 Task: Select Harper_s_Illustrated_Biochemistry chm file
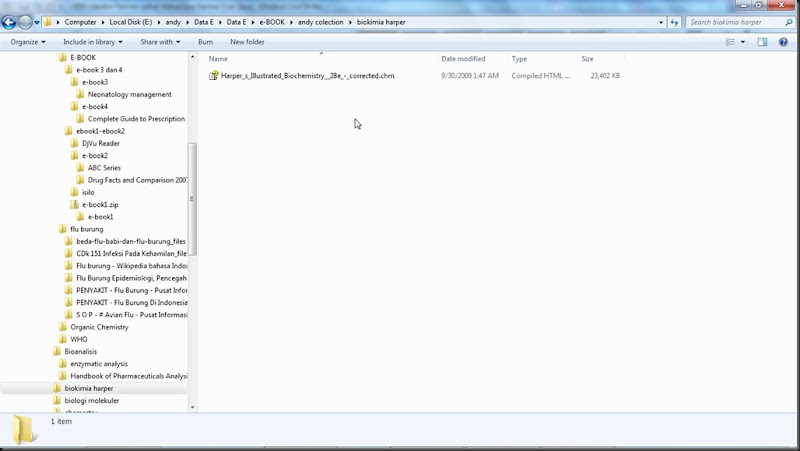(307, 76)
